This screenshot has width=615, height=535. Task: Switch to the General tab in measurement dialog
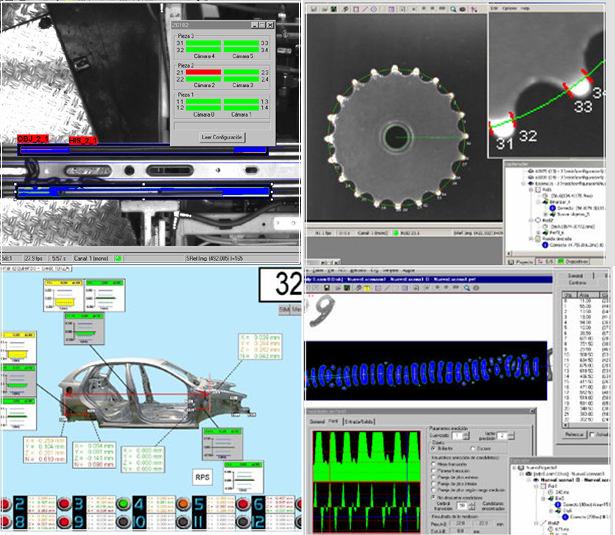(x=318, y=422)
